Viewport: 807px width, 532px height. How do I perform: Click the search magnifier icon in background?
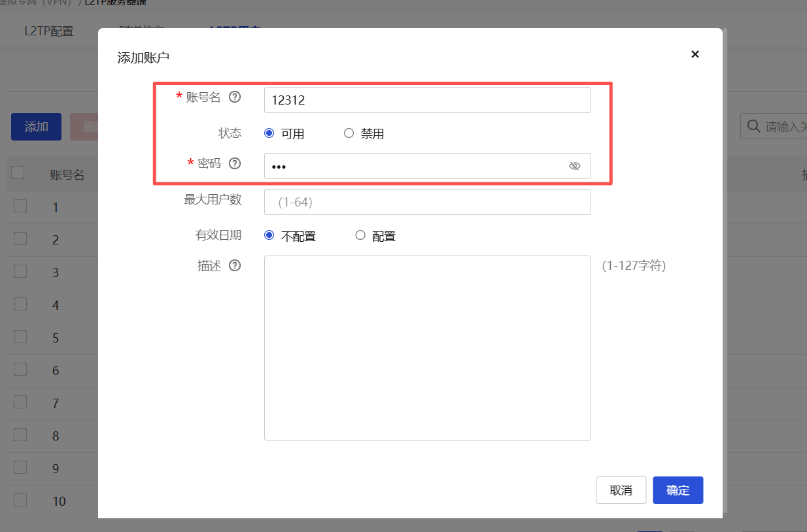coord(753,126)
